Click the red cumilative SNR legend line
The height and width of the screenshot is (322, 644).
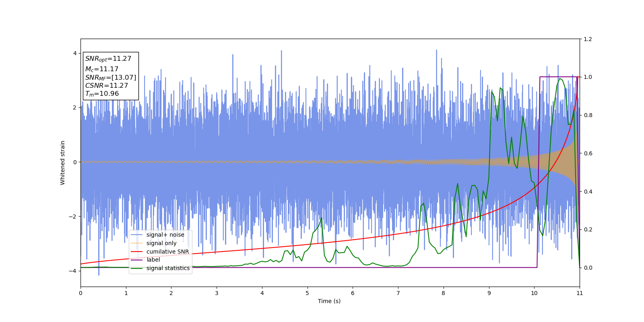[137, 252]
